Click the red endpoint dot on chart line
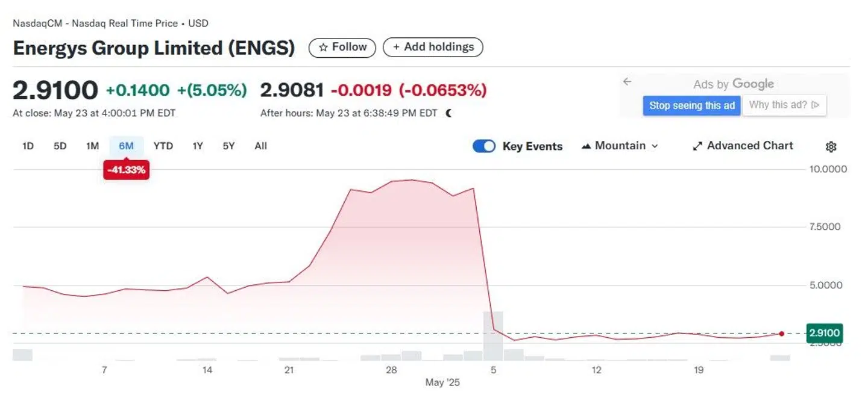The height and width of the screenshot is (398, 868). click(x=782, y=334)
